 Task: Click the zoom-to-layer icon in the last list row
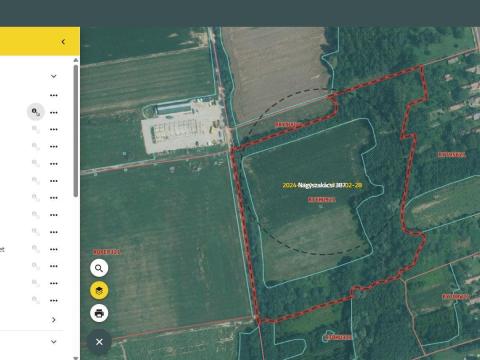36,300
